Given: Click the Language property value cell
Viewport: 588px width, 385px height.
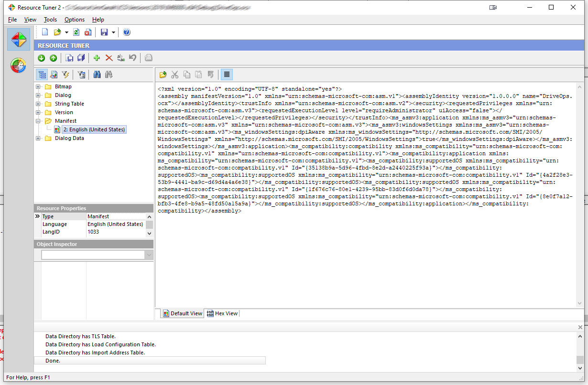Looking at the screenshot, I should pyautogui.click(x=116, y=224).
